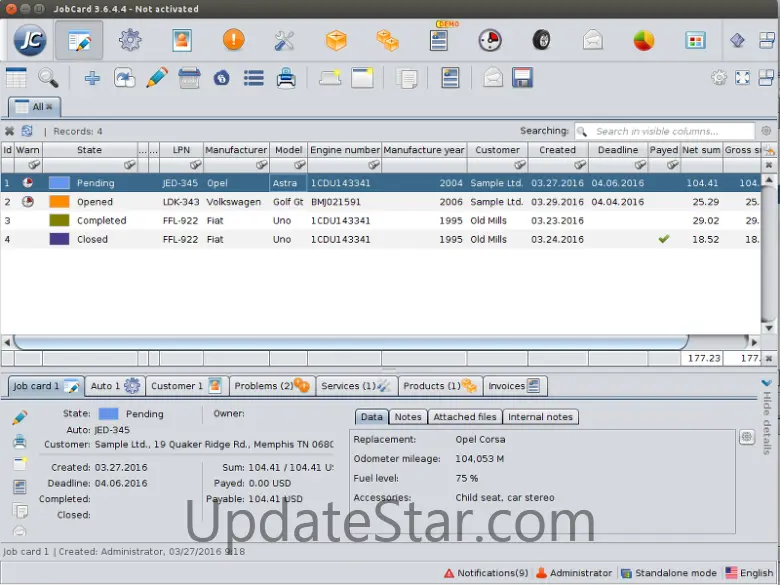The width and height of the screenshot is (780, 585).
Task: Switch to the Invoices tab
Action: (515, 386)
